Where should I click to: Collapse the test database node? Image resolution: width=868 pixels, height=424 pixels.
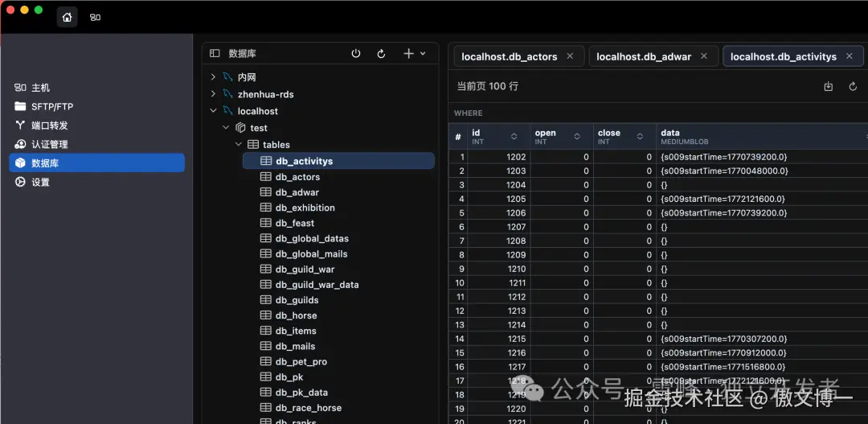[226, 127]
